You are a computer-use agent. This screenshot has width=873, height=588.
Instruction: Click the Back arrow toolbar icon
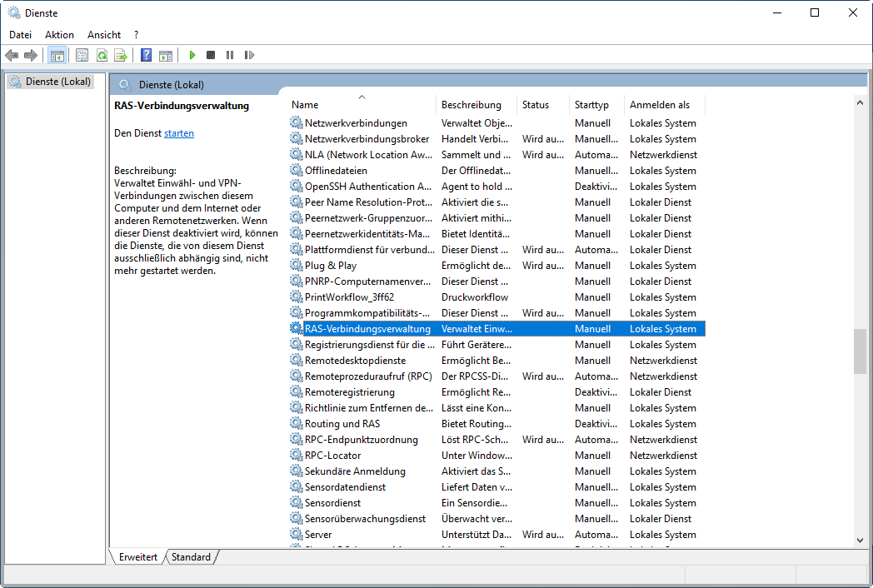point(12,55)
